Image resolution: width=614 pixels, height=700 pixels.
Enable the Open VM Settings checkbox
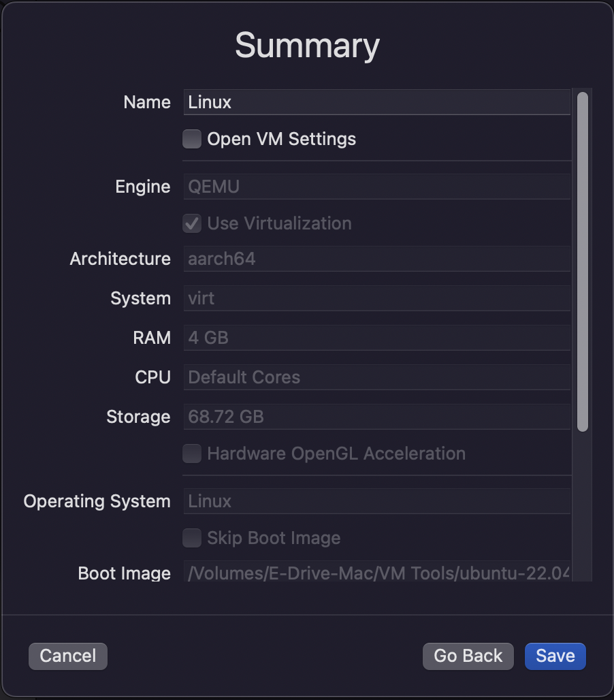coord(192,139)
